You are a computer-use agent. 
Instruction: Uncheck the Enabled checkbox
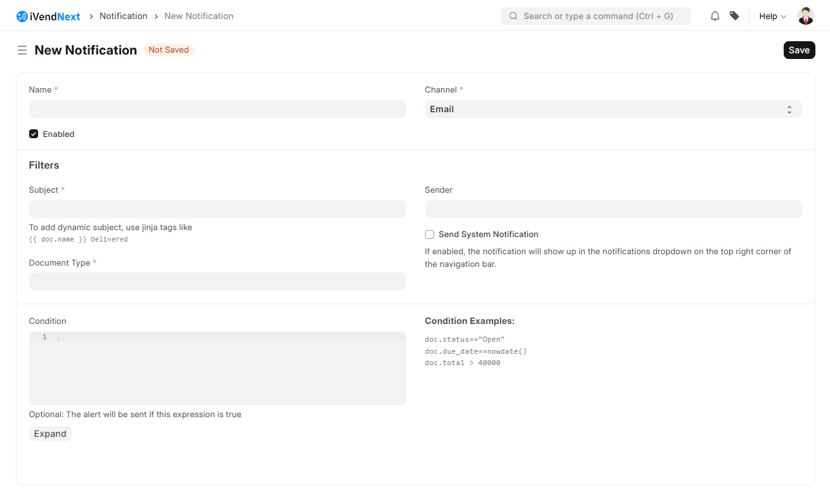pos(34,134)
